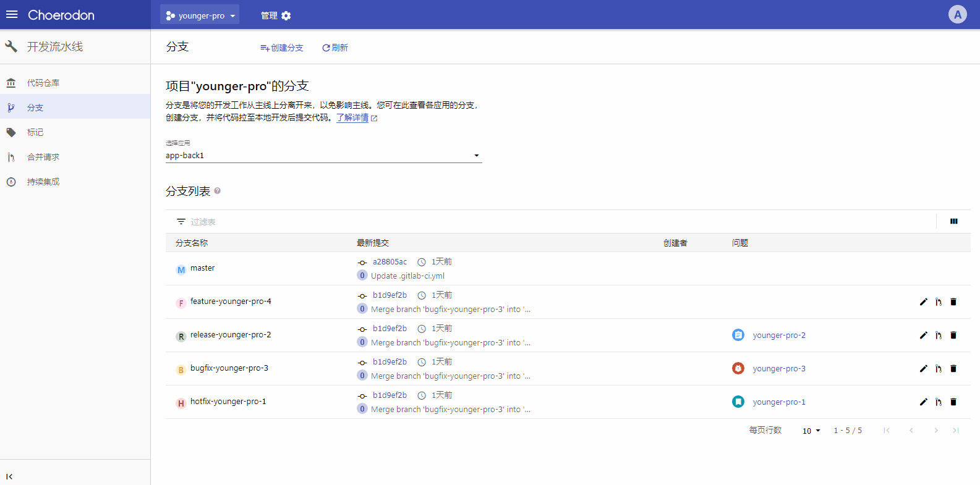Go to last page pagination arrow
Viewport: 980px width, 485px height.
coord(956,431)
